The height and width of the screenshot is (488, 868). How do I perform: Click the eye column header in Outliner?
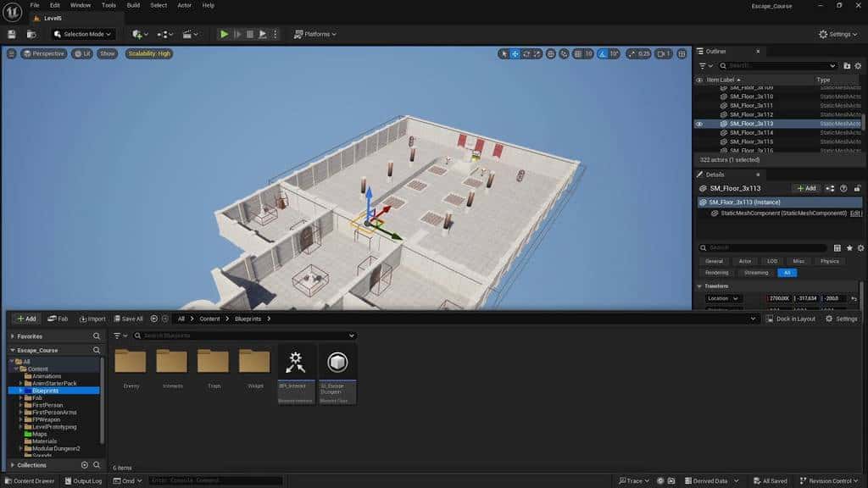pyautogui.click(x=699, y=80)
